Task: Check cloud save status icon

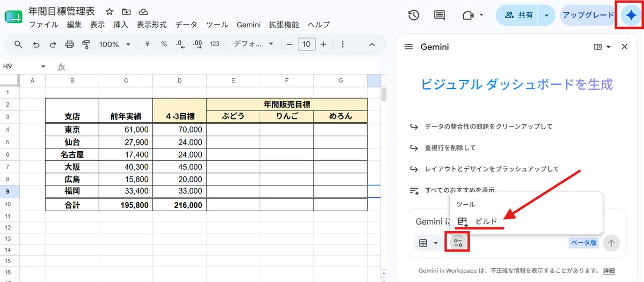Action: coord(143,12)
